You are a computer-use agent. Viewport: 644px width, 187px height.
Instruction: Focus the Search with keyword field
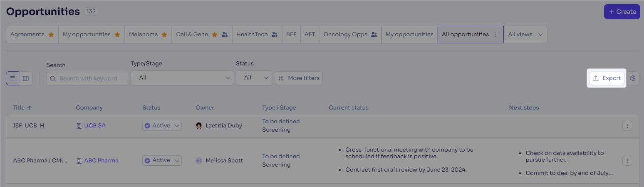point(87,78)
